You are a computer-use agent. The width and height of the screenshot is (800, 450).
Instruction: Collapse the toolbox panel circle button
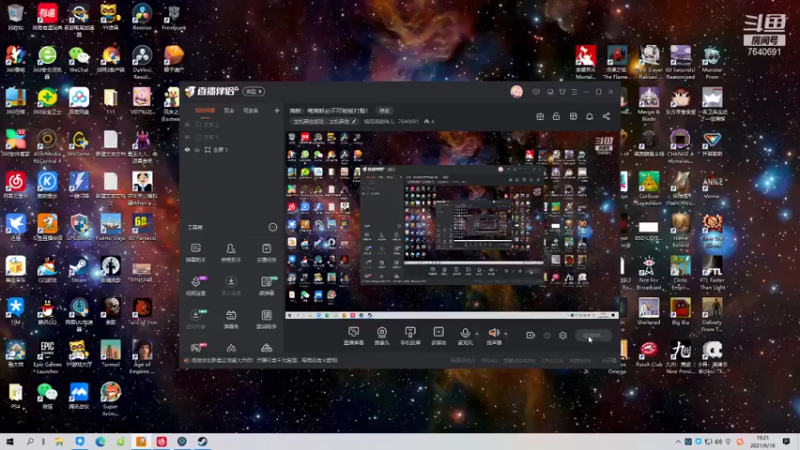(272, 227)
